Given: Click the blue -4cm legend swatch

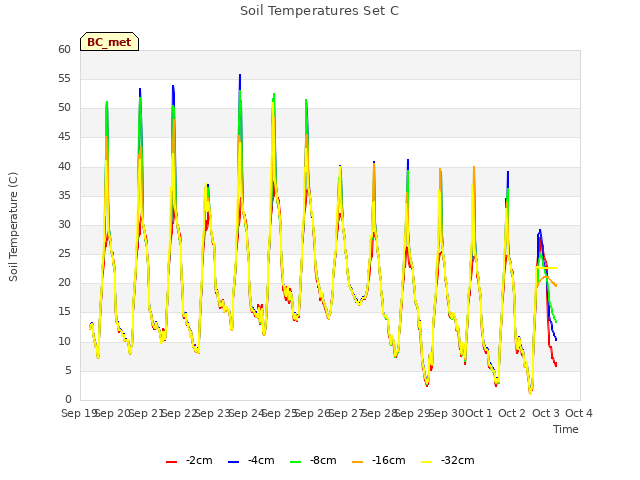Looking at the screenshot, I should tap(233, 462).
